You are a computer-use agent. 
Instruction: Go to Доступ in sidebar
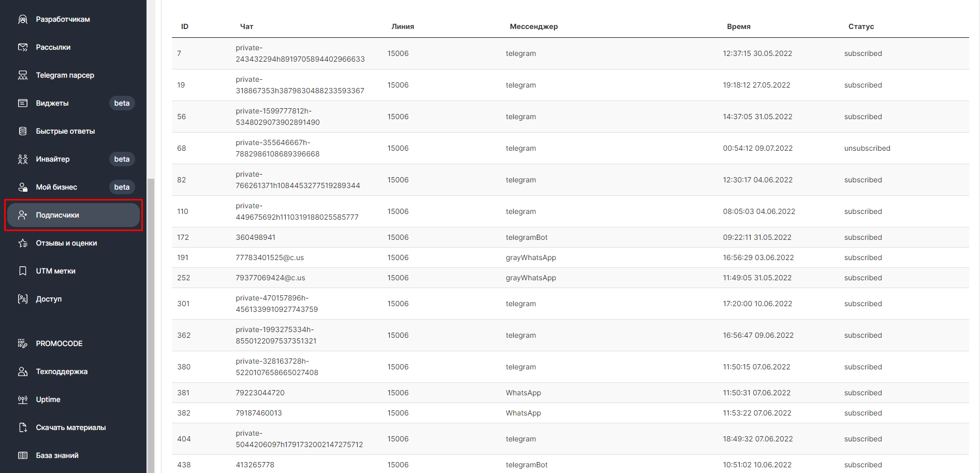(49, 299)
